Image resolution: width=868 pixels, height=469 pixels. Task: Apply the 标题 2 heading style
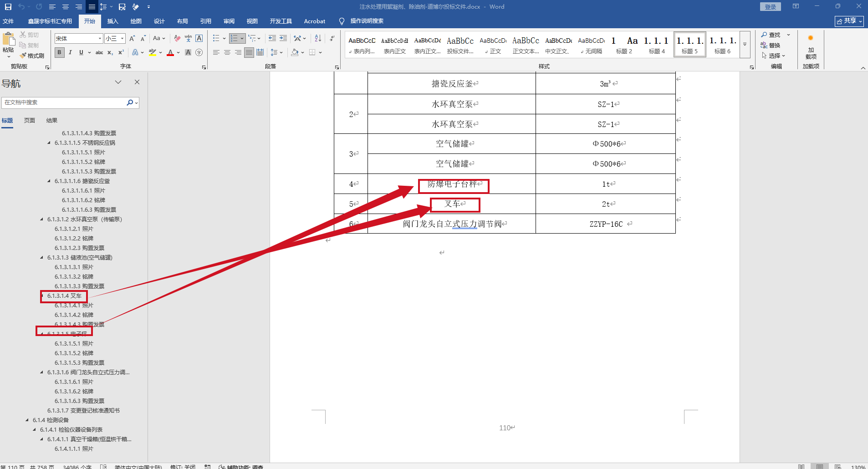[x=624, y=44]
